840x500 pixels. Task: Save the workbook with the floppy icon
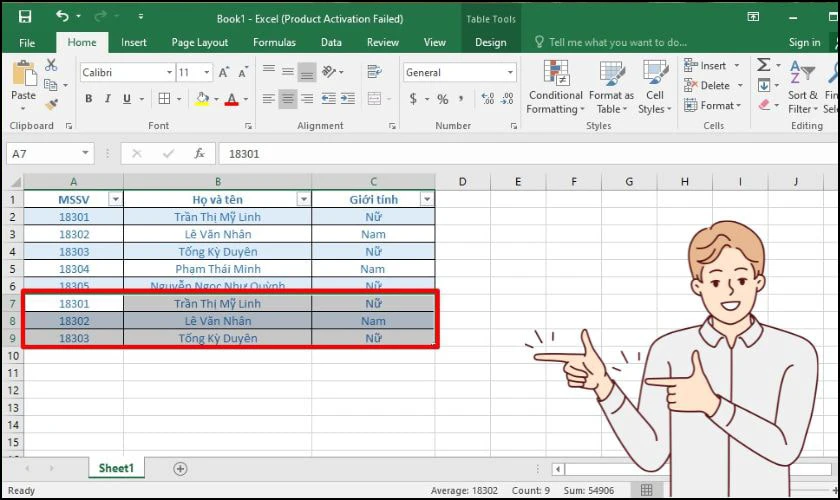coord(25,17)
